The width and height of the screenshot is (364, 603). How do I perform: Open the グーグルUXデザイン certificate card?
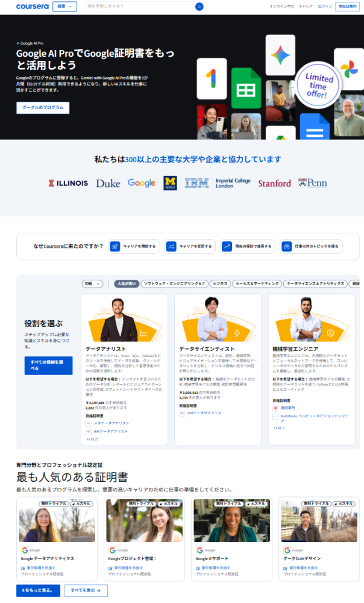[x=319, y=538]
